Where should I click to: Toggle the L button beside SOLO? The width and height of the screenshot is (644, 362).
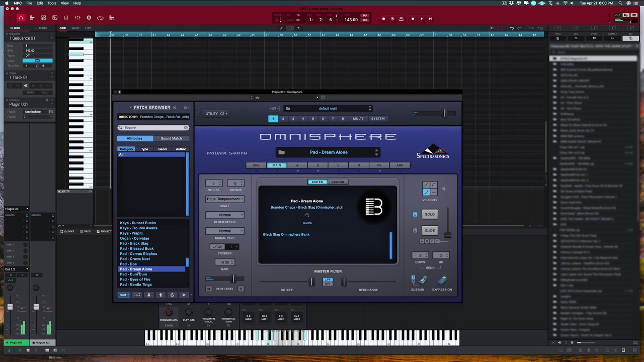point(415,215)
